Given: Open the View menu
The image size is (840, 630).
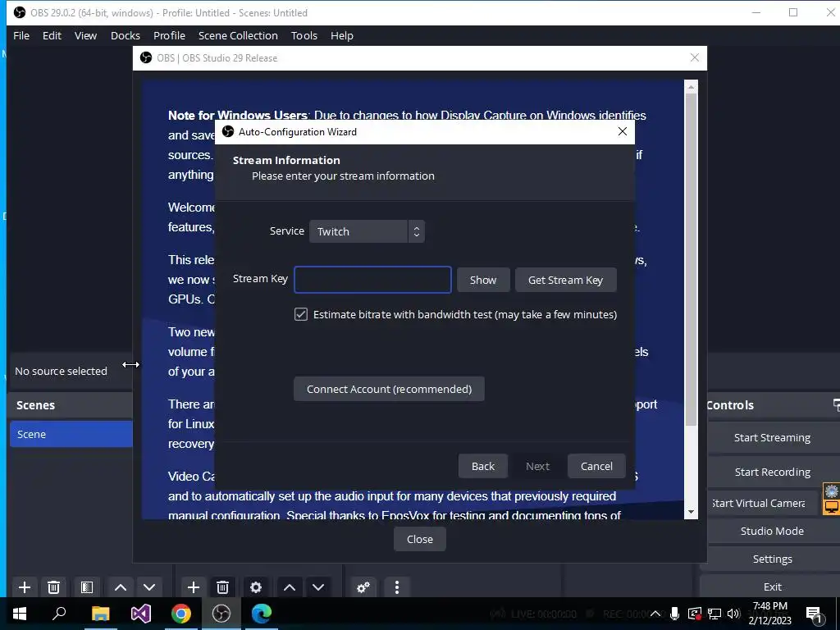Looking at the screenshot, I should pyautogui.click(x=85, y=35).
